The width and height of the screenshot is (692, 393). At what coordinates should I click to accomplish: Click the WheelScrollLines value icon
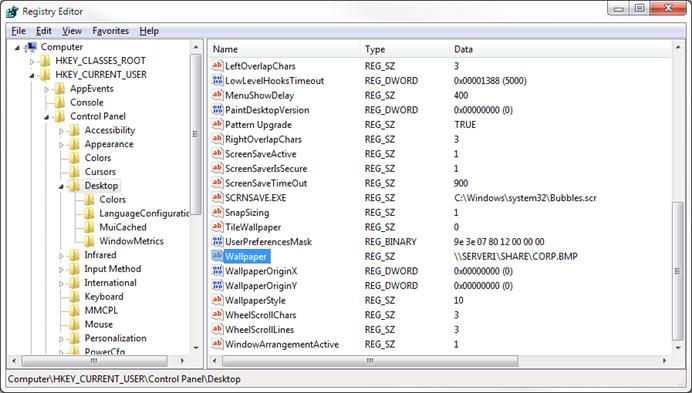[217, 329]
